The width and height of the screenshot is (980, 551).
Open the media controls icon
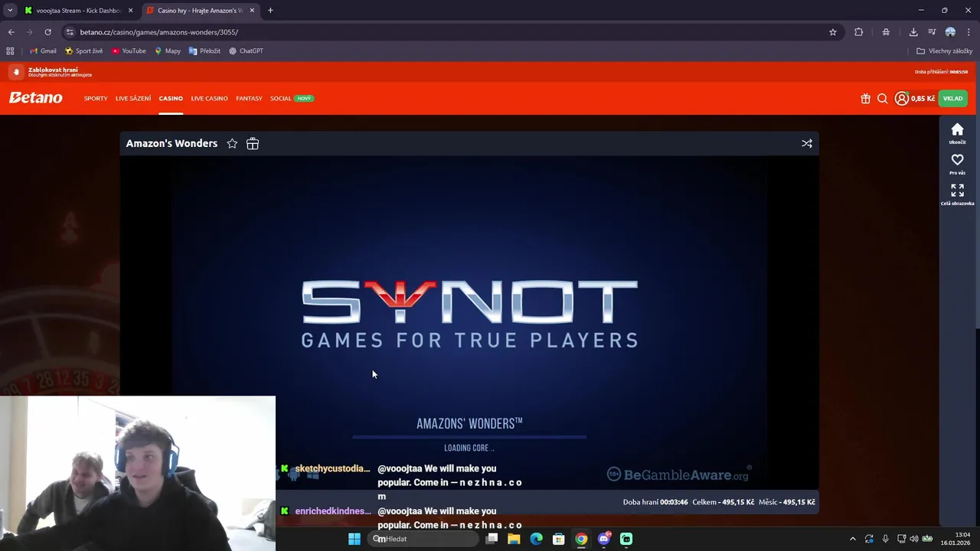click(932, 32)
